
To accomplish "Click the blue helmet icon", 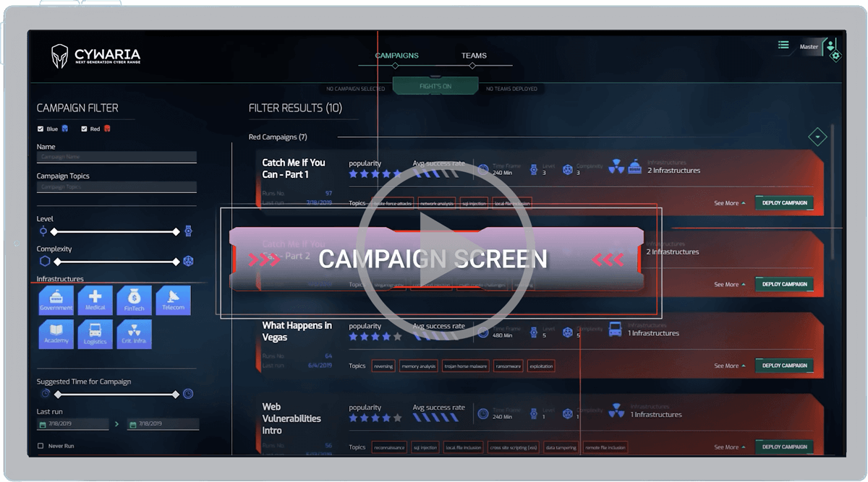I will pyautogui.click(x=65, y=129).
